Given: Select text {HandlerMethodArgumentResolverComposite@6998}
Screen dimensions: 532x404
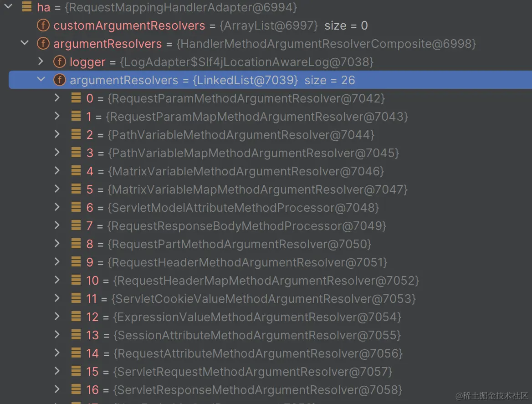Looking at the screenshot, I should [x=326, y=44].
